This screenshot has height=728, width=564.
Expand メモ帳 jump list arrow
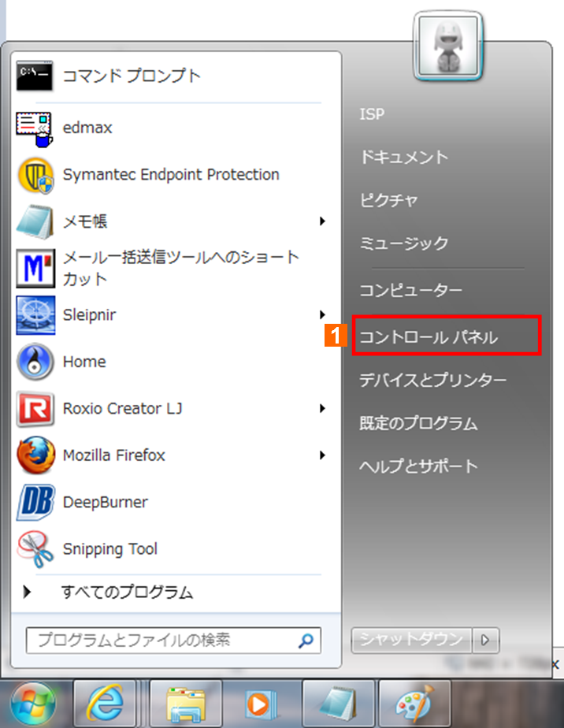click(322, 221)
